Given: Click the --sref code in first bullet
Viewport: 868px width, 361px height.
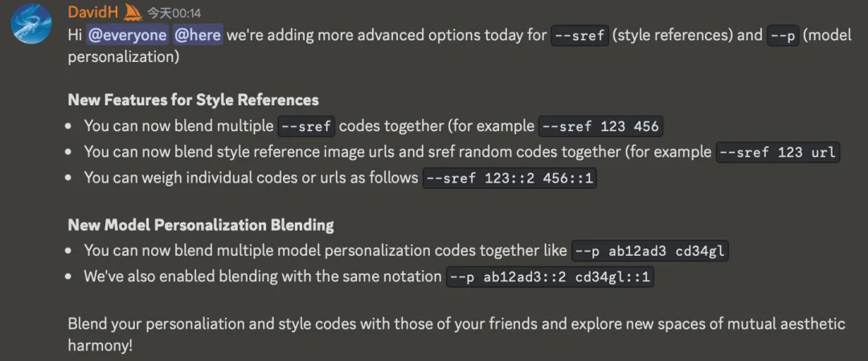Looking at the screenshot, I should [306, 126].
